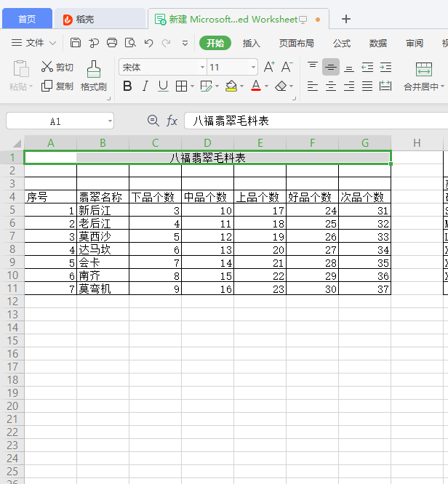
Task: Redo the last undone action
Action: (x=167, y=43)
